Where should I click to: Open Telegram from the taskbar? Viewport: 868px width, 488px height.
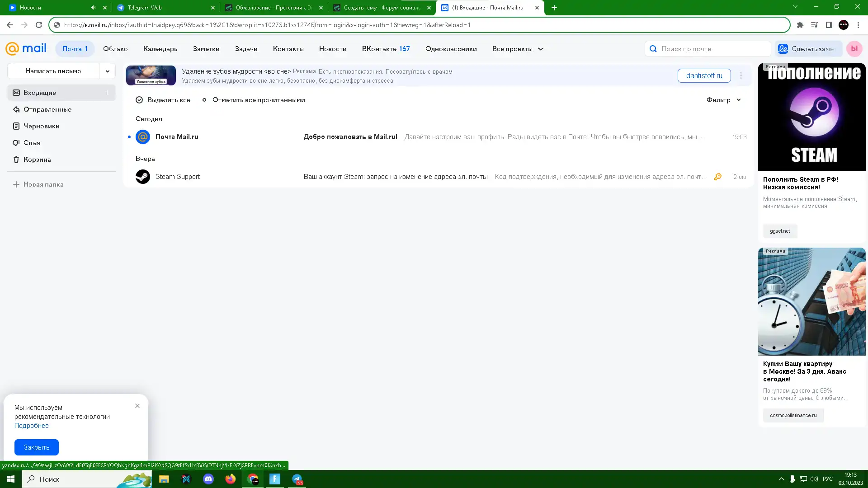point(297,479)
